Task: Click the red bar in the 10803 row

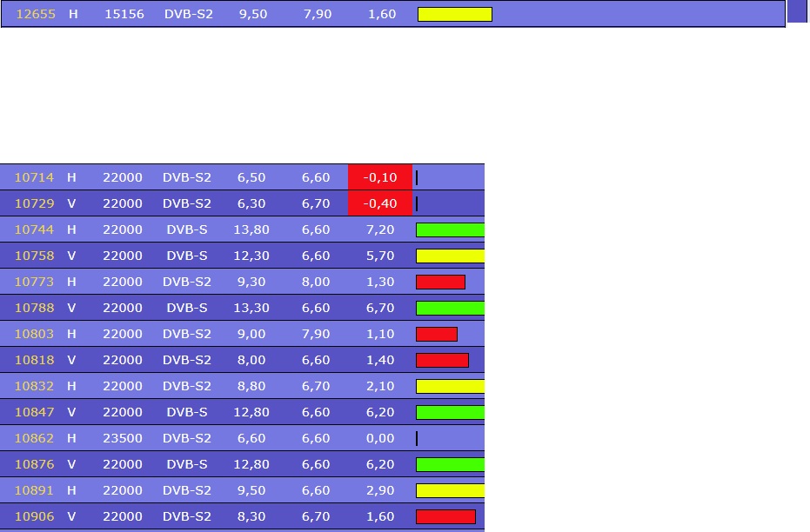Action: [x=437, y=334]
